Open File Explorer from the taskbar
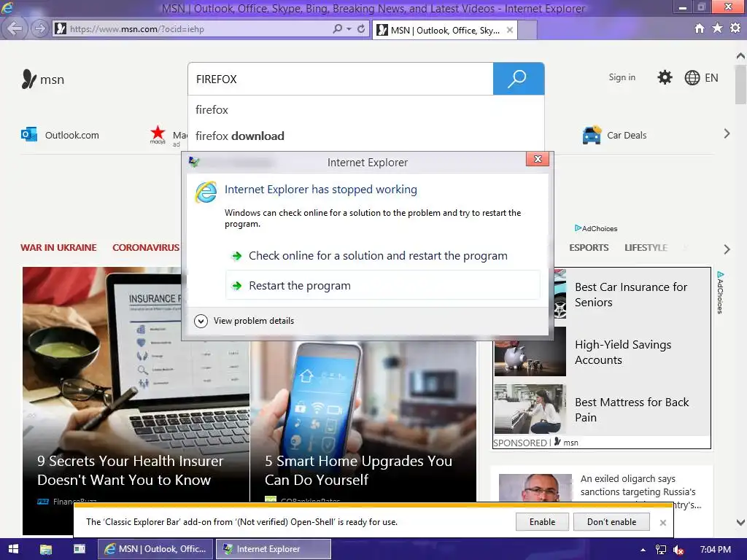Image resolution: width=747 pixels, height=560 pixels. click(x=46, y=549)
